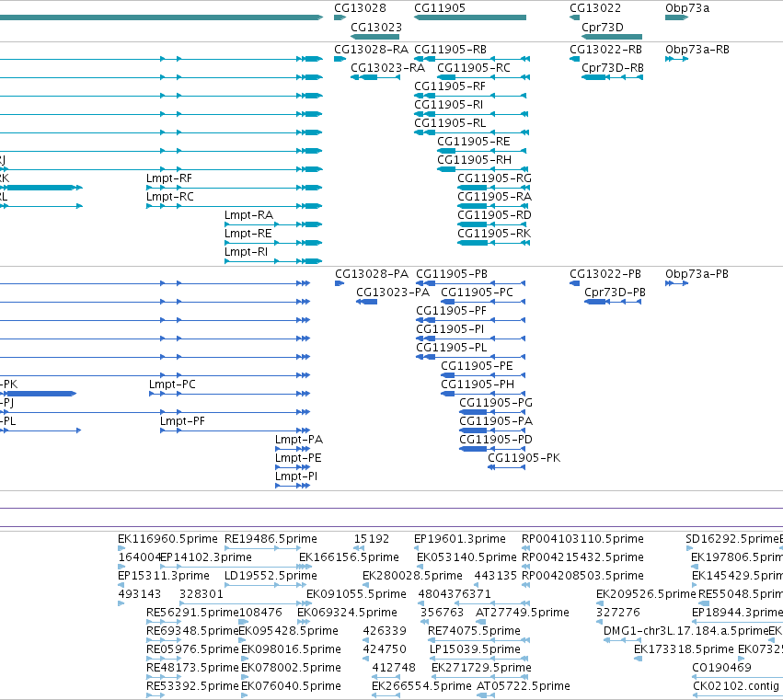
Task: Select transcript CG13023-RA
Action: pyautogui.click(x=387, y=68)
